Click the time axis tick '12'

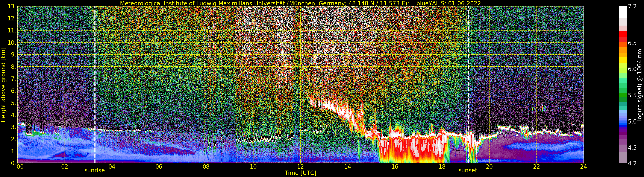[x=300, y=167]
